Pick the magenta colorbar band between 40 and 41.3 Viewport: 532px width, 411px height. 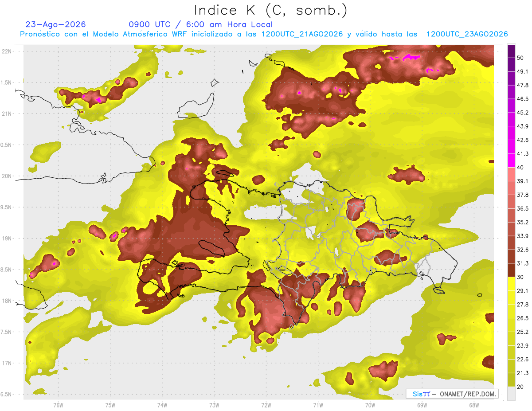coord(511,160)
